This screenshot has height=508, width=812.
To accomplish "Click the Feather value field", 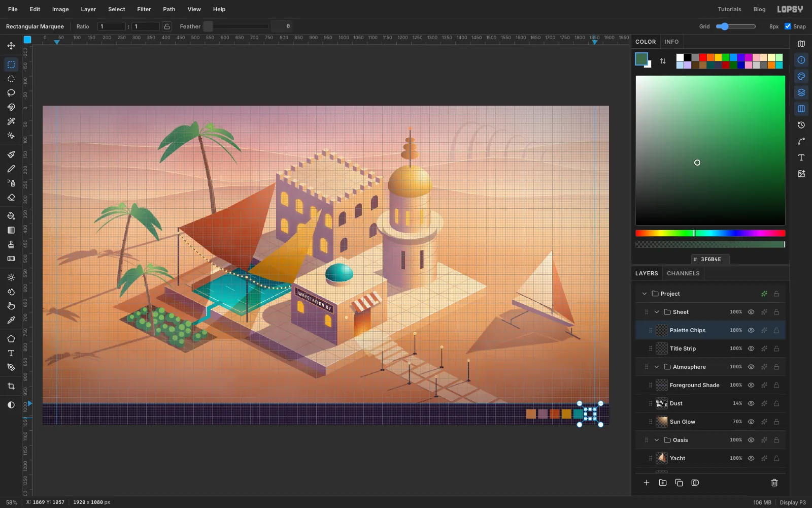I will pos(282,26).
